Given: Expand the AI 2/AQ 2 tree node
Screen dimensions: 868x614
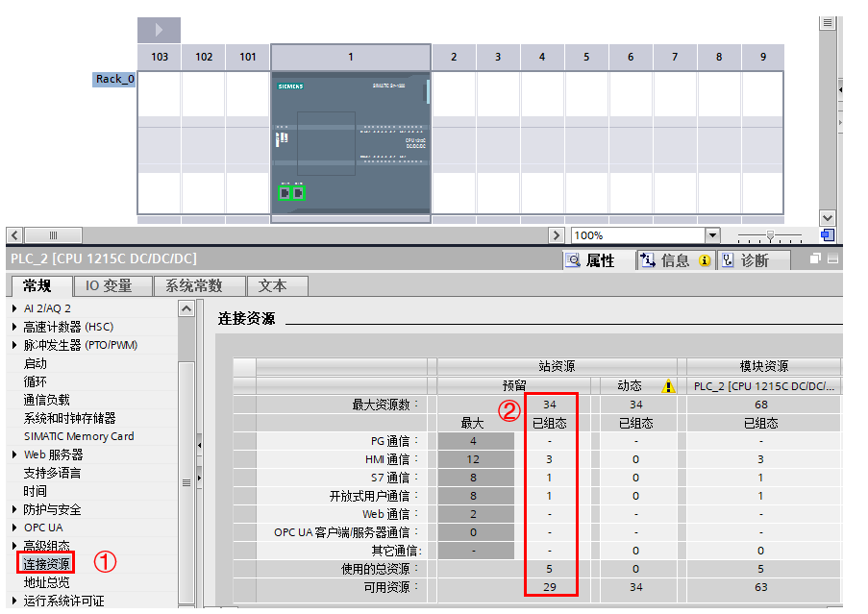Looking at the screenshot, I should tap(15, 308).
